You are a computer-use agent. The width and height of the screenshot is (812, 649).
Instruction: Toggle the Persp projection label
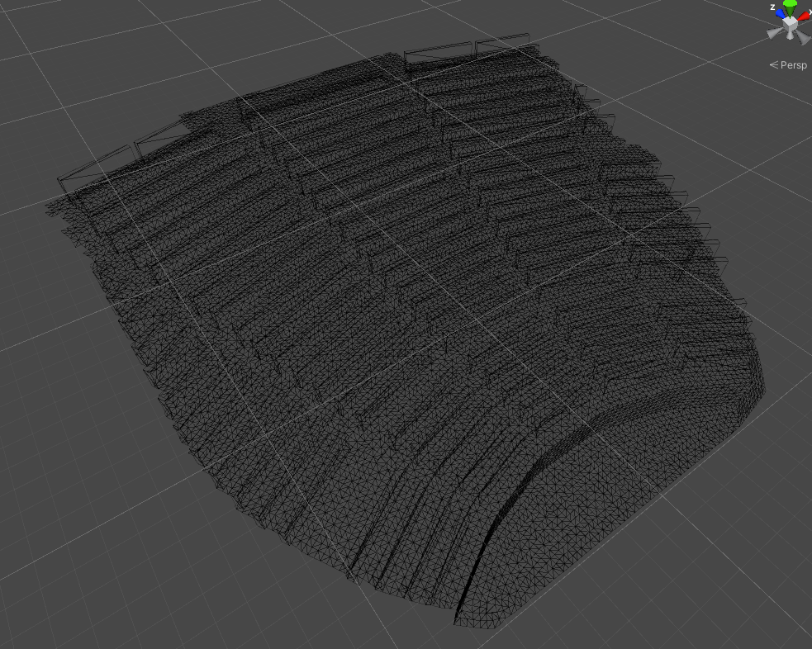point(788,65)
